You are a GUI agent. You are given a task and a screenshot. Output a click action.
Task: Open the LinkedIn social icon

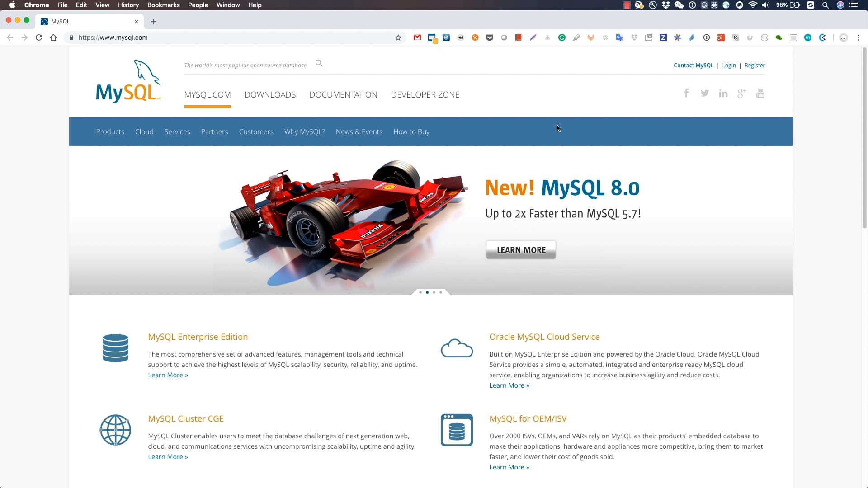[723, 93]
